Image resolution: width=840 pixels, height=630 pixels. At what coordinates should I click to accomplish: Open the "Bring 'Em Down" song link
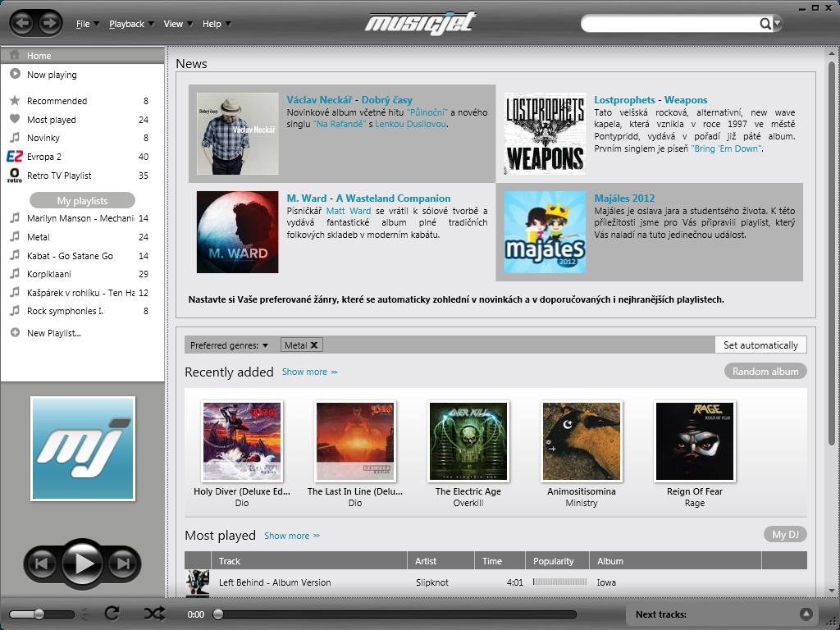click(726, 148)
